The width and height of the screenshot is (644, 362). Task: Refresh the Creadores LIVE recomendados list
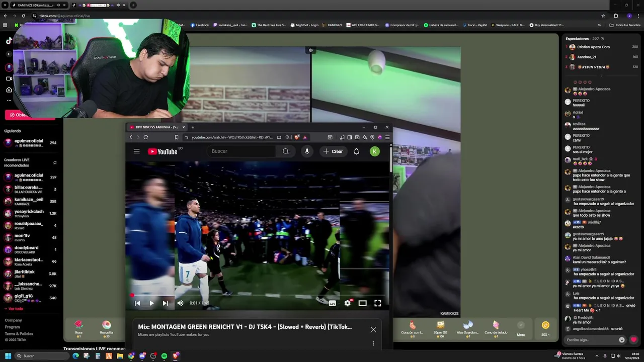55,163
